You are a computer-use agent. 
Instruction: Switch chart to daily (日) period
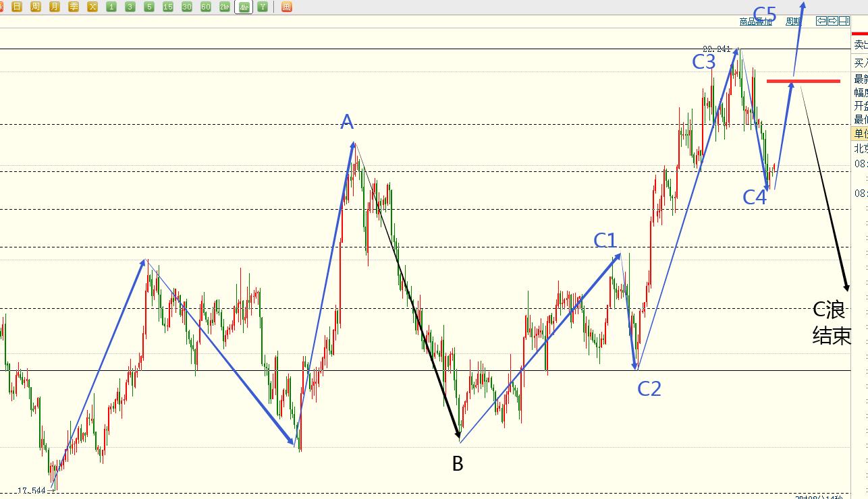(17, 7)
